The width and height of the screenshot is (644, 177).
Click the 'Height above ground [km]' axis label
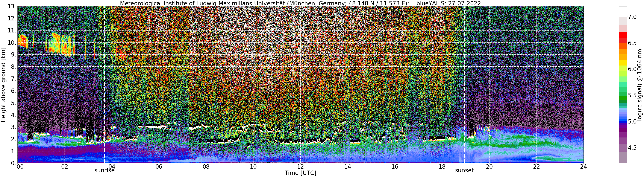[x=3, y=85]
